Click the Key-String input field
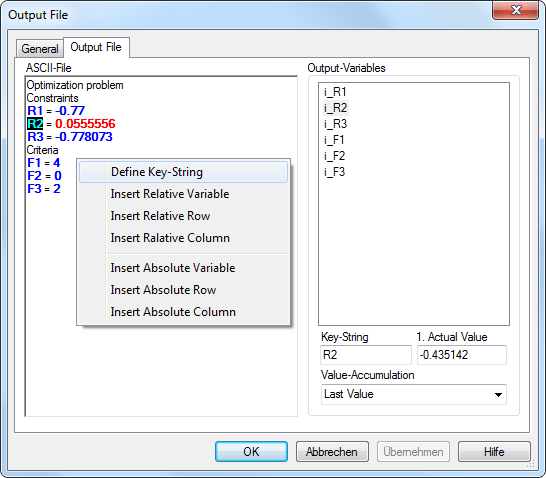Viewport: 546px width, 478px height. (x=366, y=355)
